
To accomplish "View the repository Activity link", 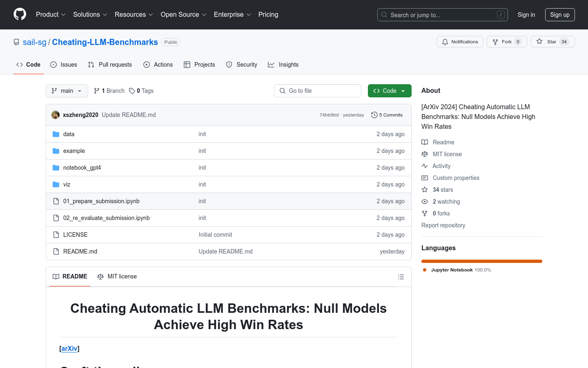I will [436, 166].
